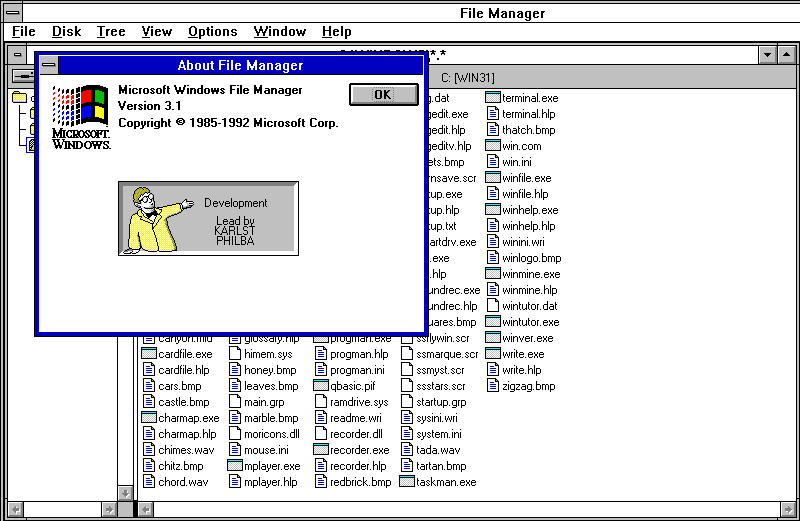This screenshot has height=521, width=800.
Task: Open the Window menu
Action: (x=280, y=32)
